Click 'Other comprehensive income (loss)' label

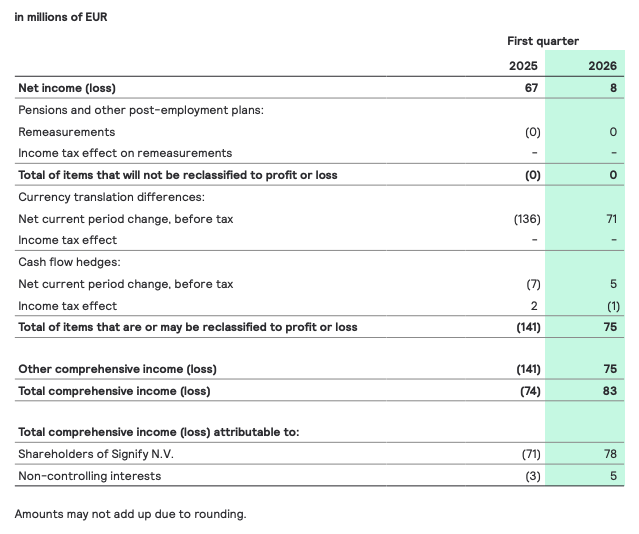point(117,369)
